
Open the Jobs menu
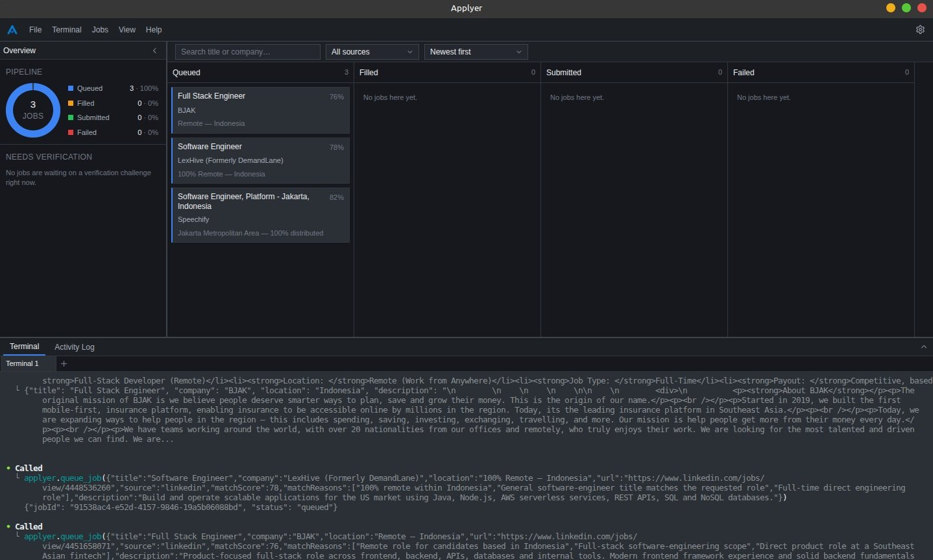(x=100, y=30)
